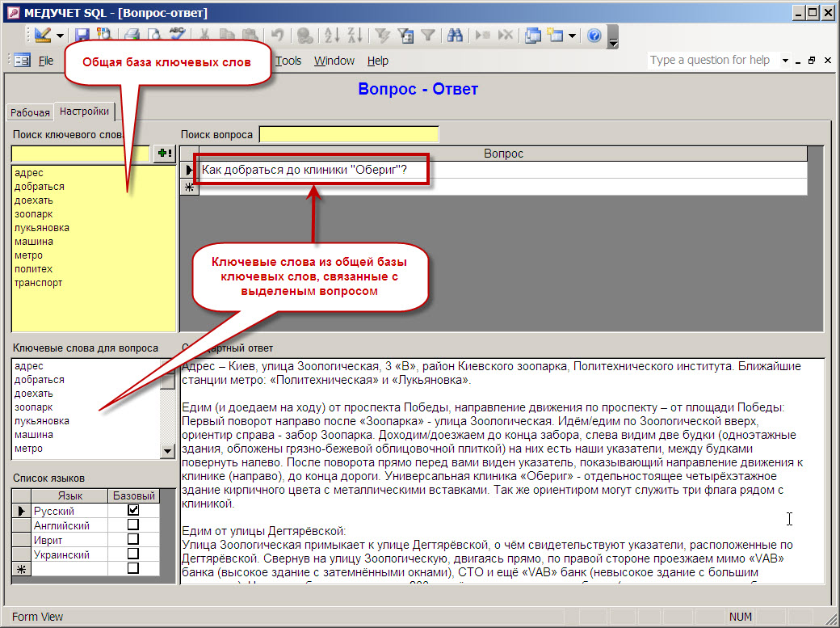Image resolution: width=840 pixels, height=628 pixels.
Task: Switch to the Настройки tab
Action: pos(84,111)
